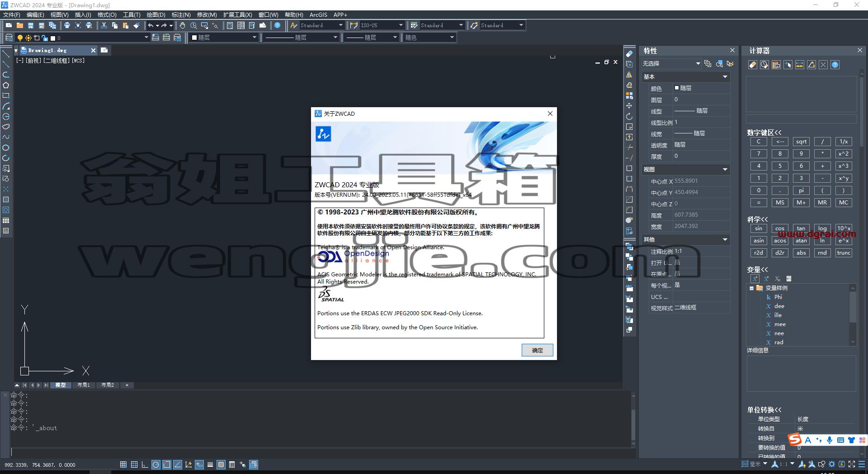Image resolution: width=868 pixels, height=474 pixels.
Task: Click the Redo arrow icon
Action: tap(164, 25)
